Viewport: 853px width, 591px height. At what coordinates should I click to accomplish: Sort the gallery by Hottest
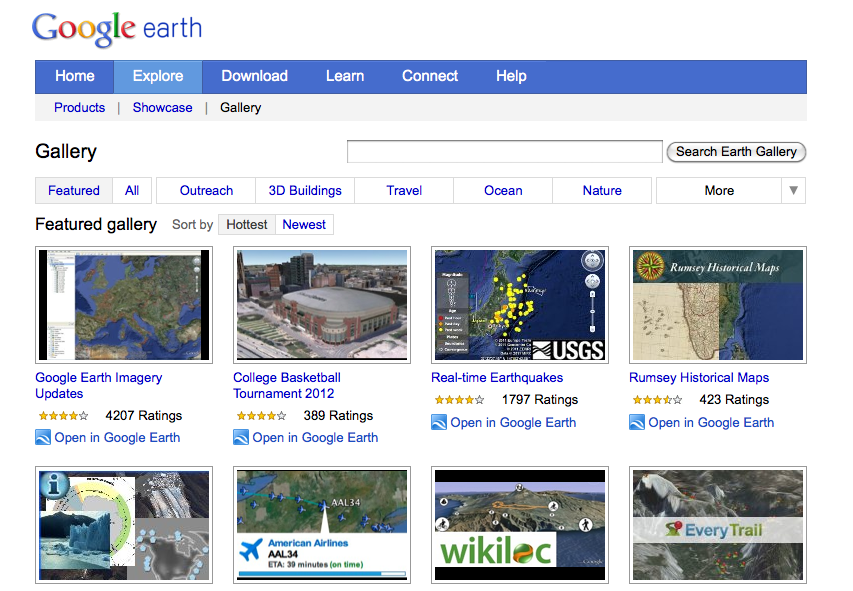click(x=247, y=225)
